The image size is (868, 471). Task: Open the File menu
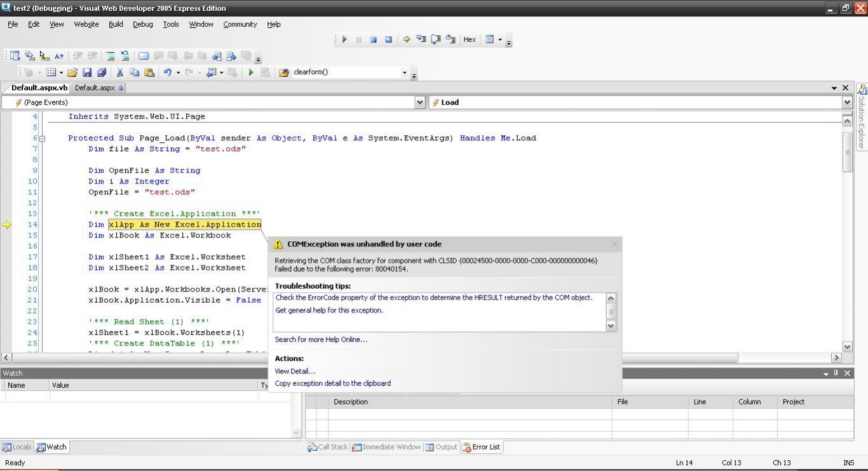click(x=13, y=24)
